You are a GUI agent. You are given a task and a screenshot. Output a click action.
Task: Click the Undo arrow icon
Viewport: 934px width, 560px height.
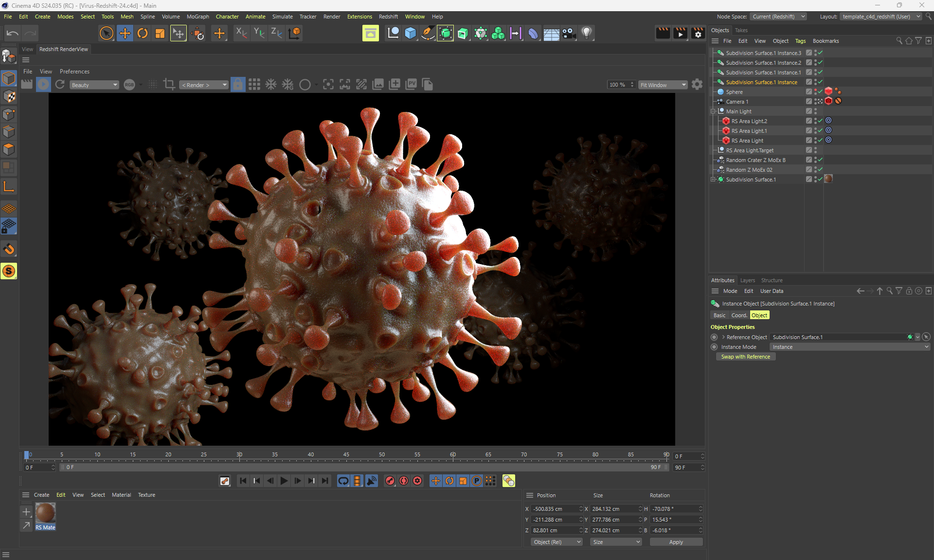[x=13, y=33]
